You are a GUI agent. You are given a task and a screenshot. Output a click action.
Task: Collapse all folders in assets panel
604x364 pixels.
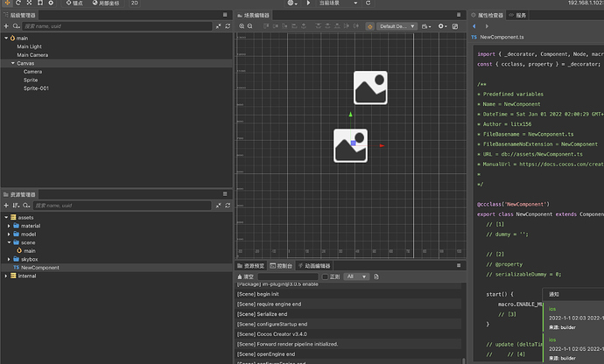click(219, 206)
